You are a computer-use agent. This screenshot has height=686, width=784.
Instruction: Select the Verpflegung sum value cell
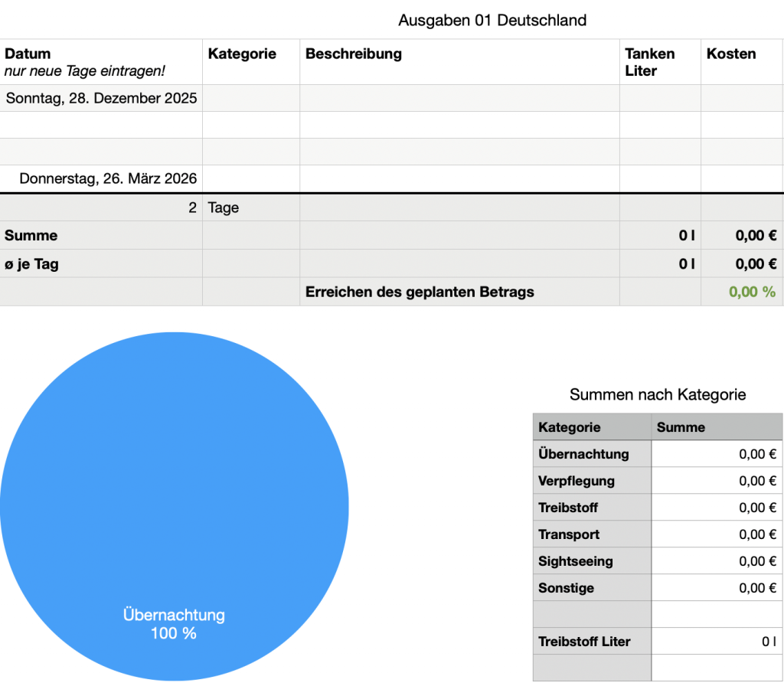tap(717, 481)
